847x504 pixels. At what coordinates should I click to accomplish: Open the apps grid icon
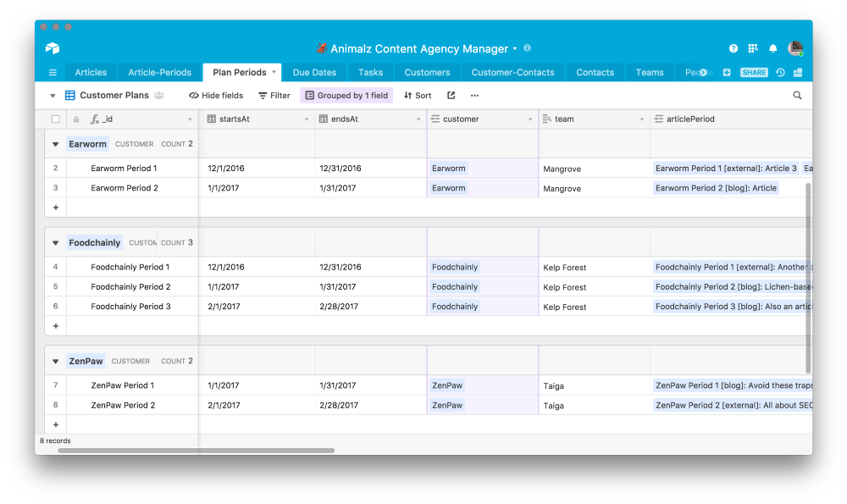tap(752, 48)
